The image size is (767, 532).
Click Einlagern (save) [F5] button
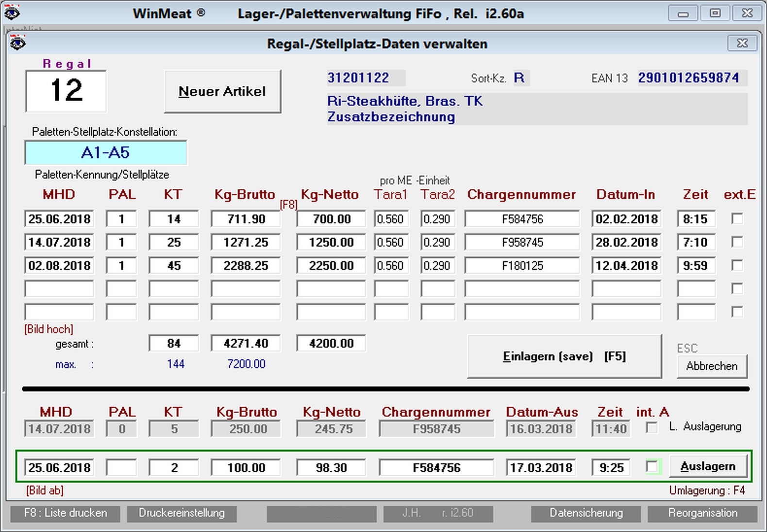click(564, 356)
